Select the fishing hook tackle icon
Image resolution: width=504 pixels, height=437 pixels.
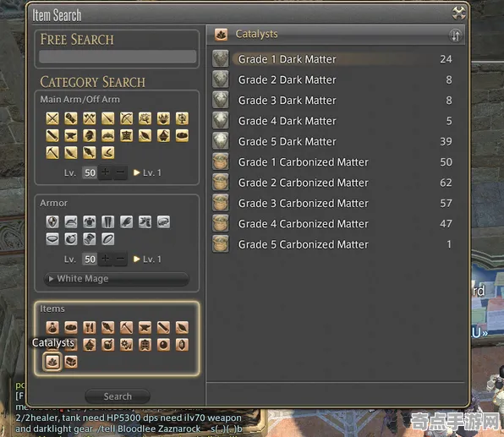tap(108, 152)
